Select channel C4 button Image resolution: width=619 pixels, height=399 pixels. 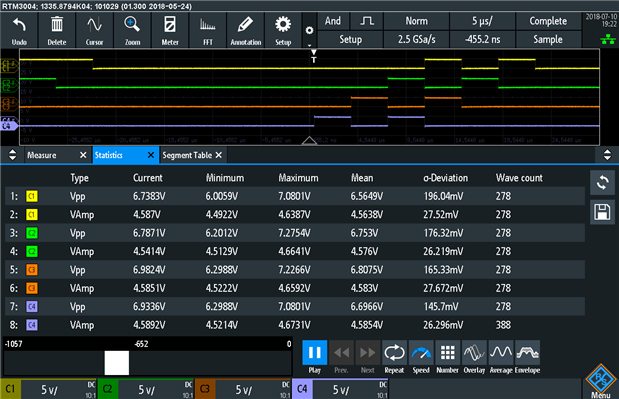tap(302, 389)
